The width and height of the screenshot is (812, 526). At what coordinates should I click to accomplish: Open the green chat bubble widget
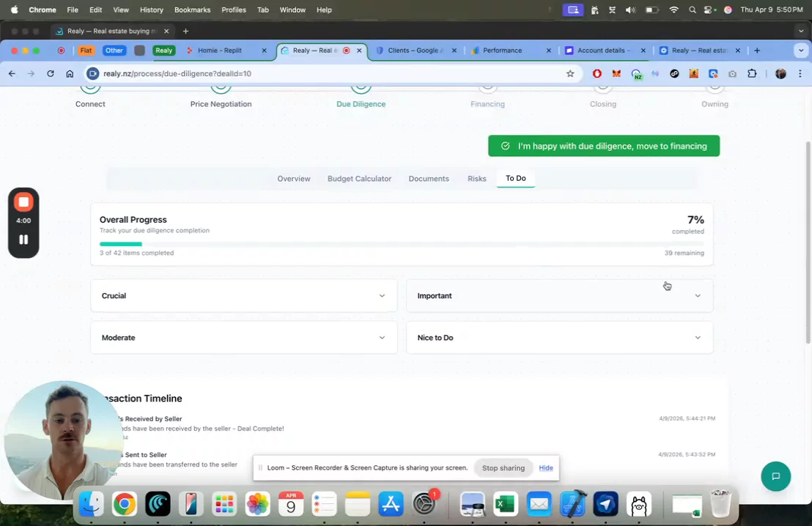pos(775,476)
